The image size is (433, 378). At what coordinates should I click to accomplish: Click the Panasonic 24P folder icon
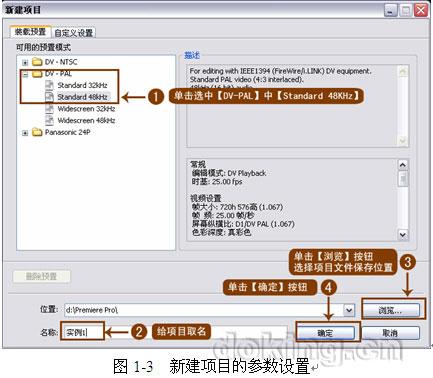pyautogui.click(x=37, y=132)
